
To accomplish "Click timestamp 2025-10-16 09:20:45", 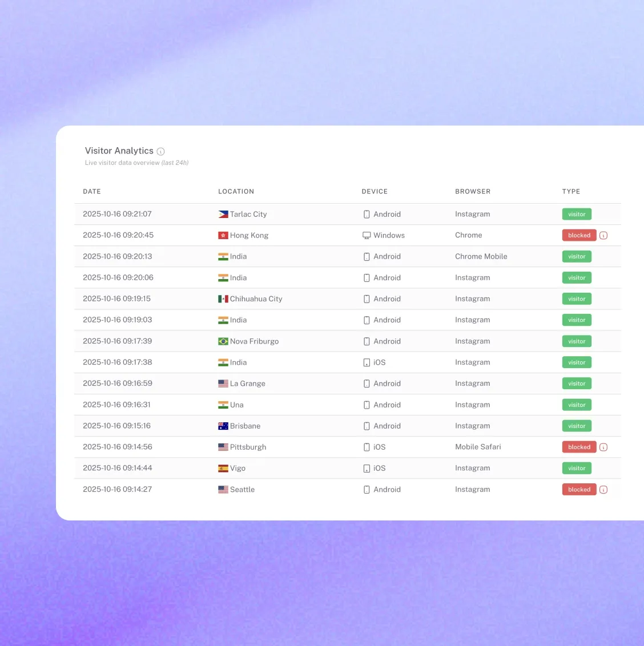I will pyautogui.click(x=118, y=235).
